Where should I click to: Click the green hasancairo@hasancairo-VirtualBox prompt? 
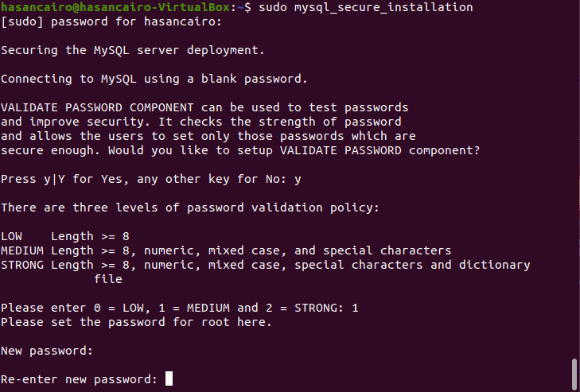pos(115,7)
